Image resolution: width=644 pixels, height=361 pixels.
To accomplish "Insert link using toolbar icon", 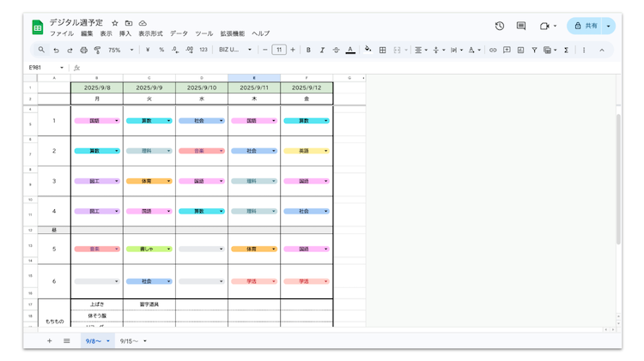I will tap(493, 51).
